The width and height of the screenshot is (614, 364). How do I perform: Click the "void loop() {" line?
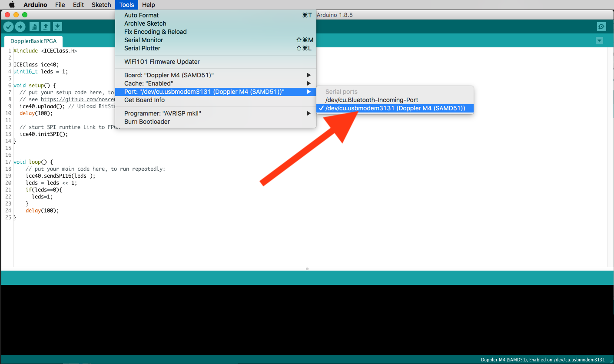click(33, 162)
